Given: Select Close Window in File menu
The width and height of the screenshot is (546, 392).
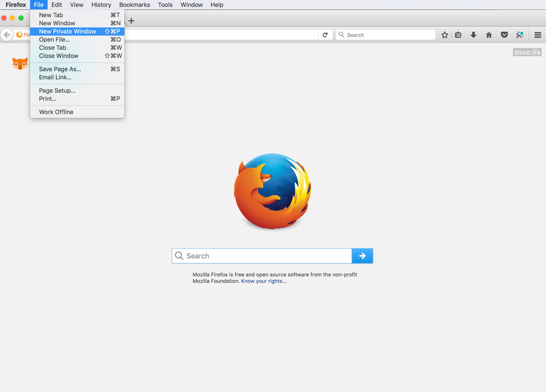Looking at the screenshot, I should 77,56.
